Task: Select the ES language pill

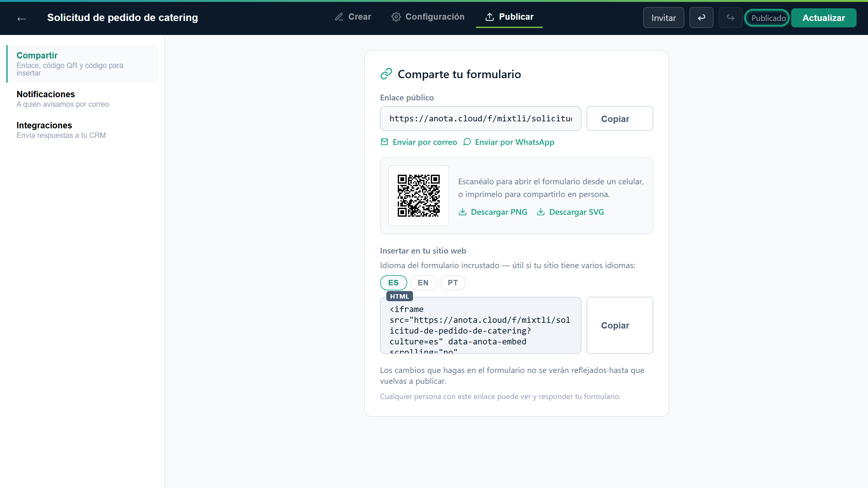Action: [x=393, y=282]
